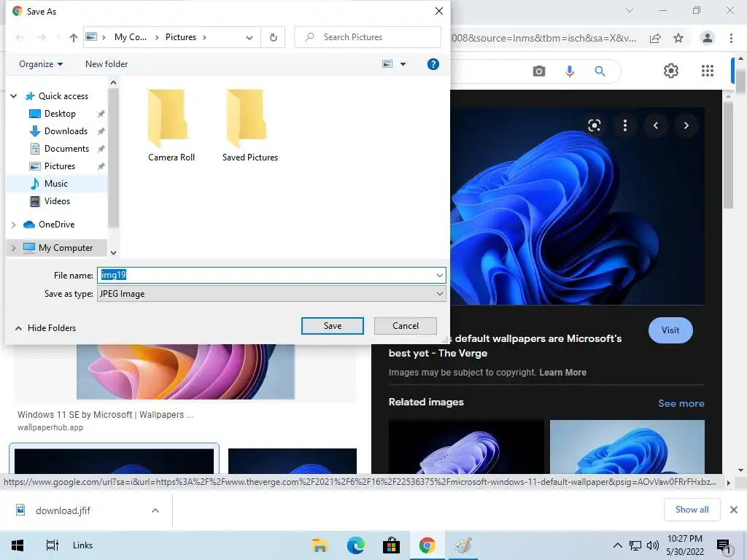Open the Saved Pictures folder

(x=249, y=125)
